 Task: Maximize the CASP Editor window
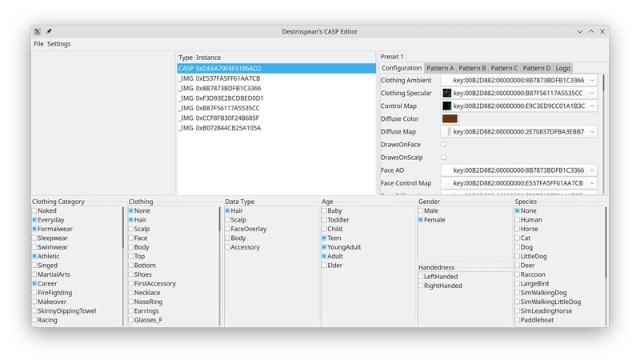click(591, 31)
